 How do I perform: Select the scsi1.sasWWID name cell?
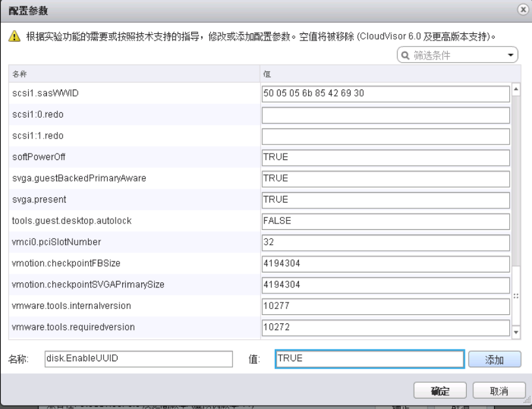coord(134,93)
